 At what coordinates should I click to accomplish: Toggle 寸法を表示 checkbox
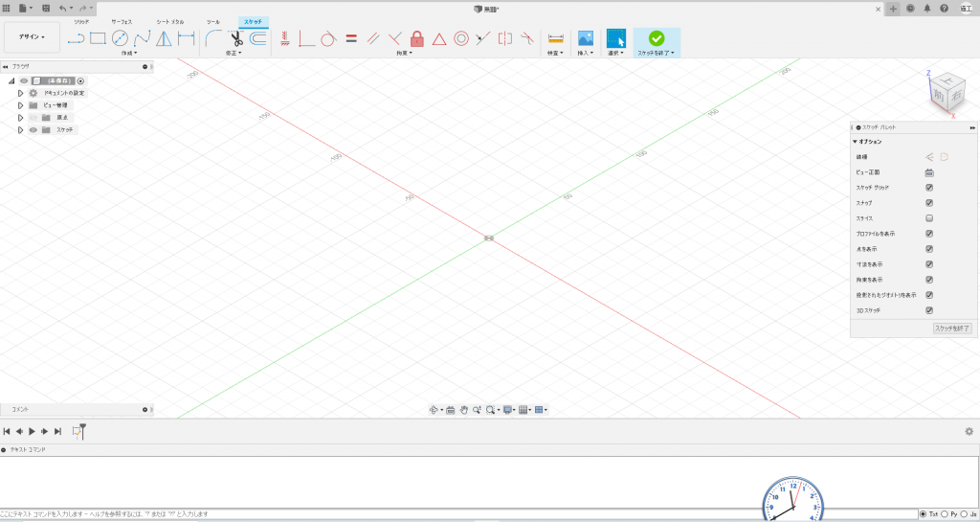(x=929, y=264)
